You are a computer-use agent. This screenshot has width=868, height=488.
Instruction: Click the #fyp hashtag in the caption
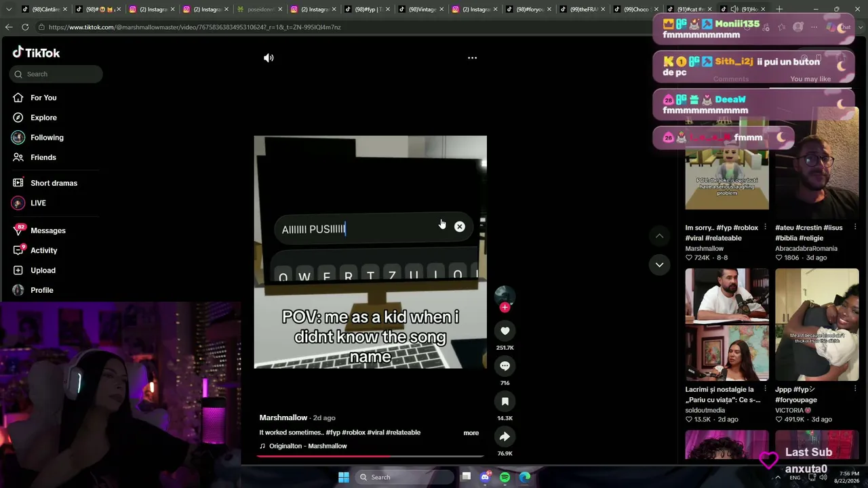(332, 432)
